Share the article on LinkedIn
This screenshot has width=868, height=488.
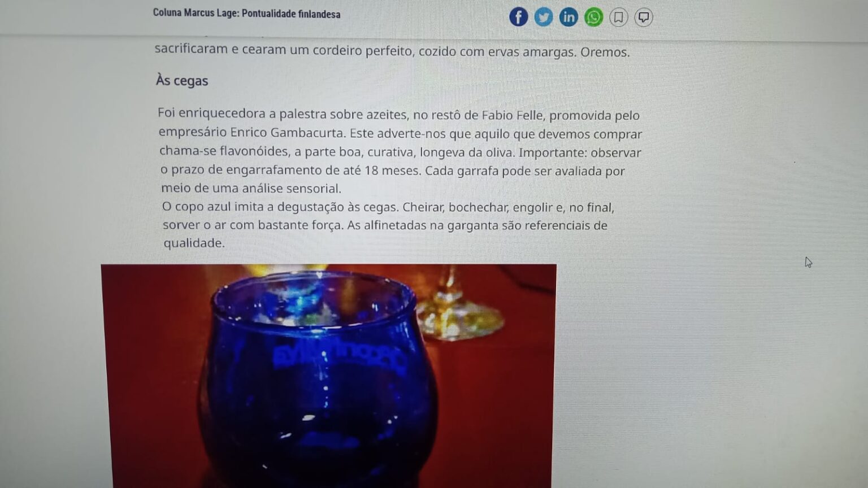tap(568, 17)
